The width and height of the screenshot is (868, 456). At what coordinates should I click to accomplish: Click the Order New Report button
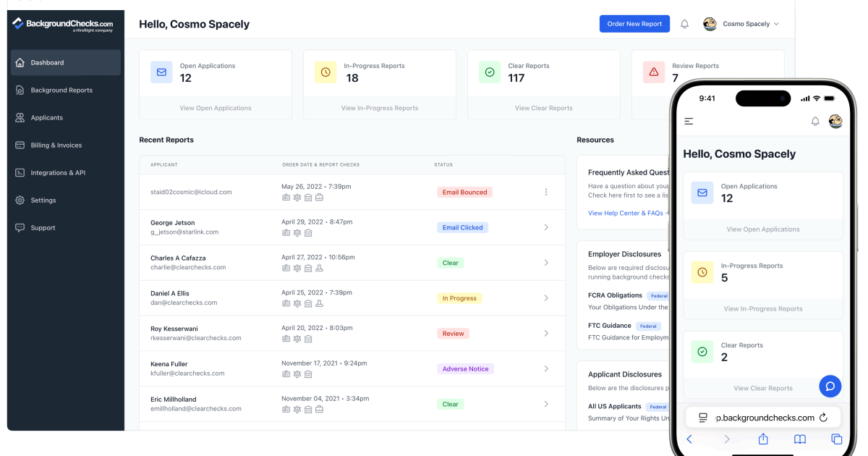coord(634,24)
